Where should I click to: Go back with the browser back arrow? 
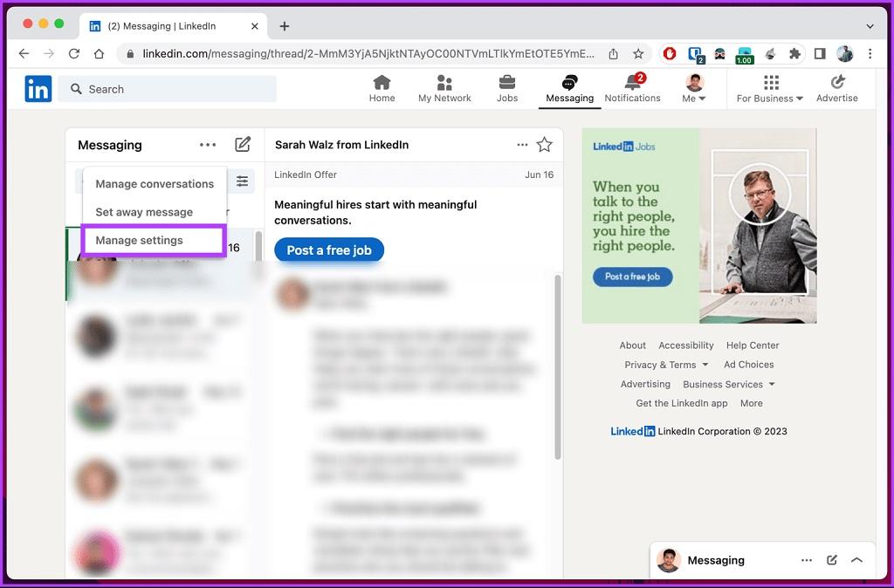24,53
